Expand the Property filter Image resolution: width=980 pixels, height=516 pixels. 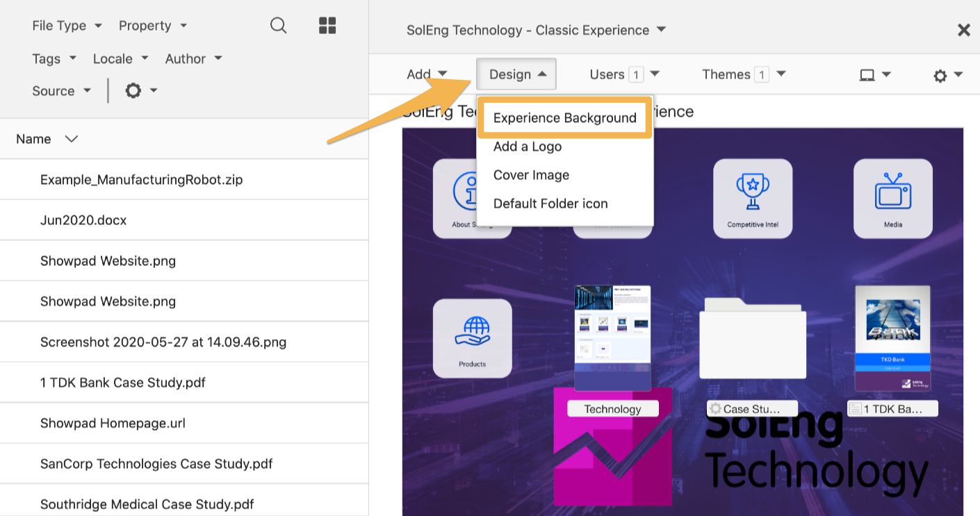[x=153, y=26]
